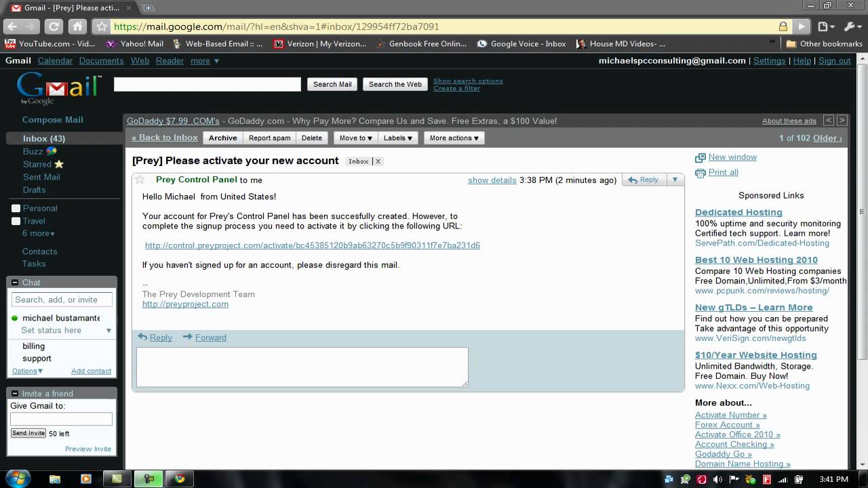Open the Verizon bookmark

[x=320, y=43]
